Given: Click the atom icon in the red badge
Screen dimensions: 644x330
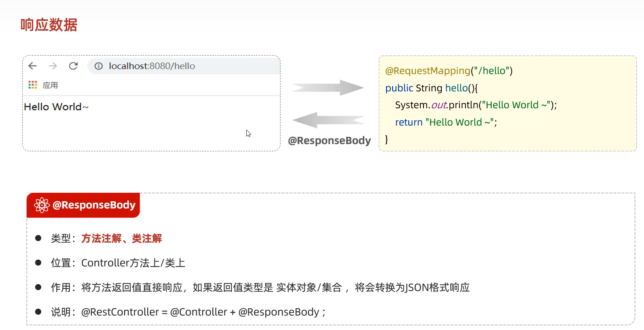Looking at the screenshot, I should [42, 205].
